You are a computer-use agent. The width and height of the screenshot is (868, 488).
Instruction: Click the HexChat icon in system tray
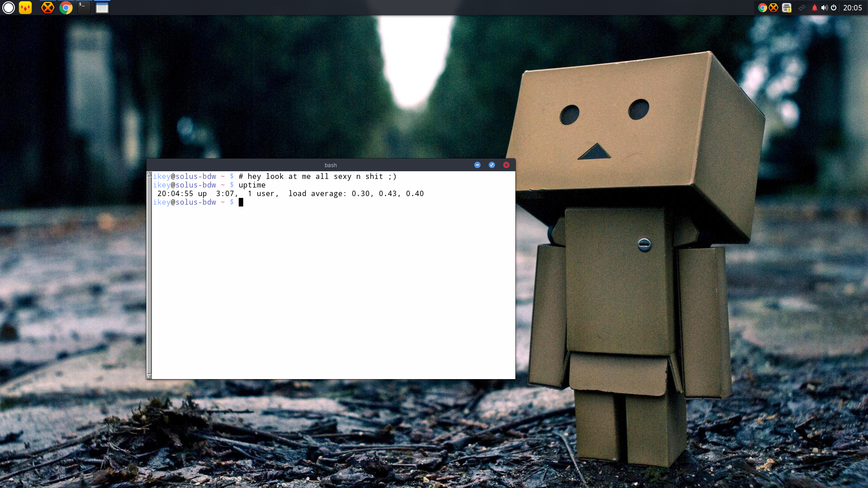[x=774, y=8]
